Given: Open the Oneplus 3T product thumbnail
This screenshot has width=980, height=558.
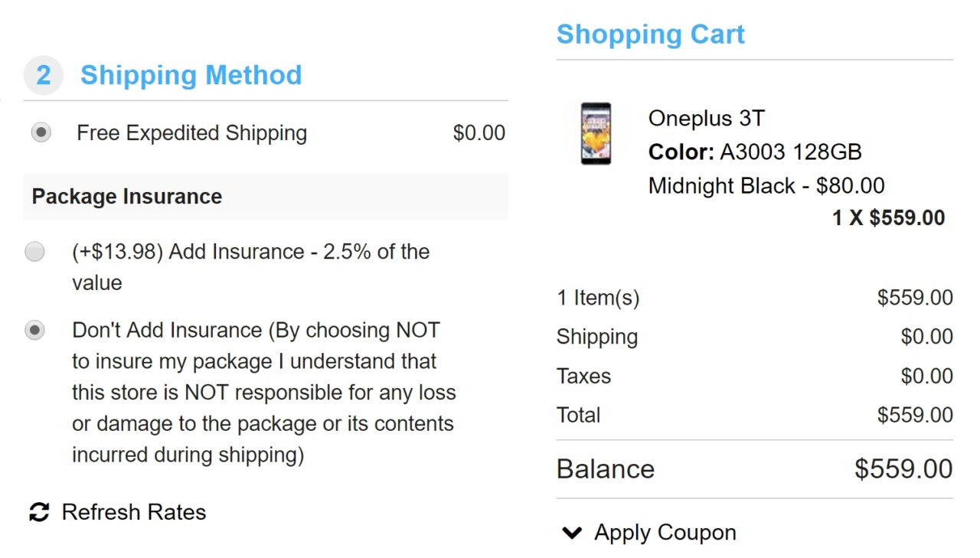Looking at the screenshot, I should click(x=596, y=133).
